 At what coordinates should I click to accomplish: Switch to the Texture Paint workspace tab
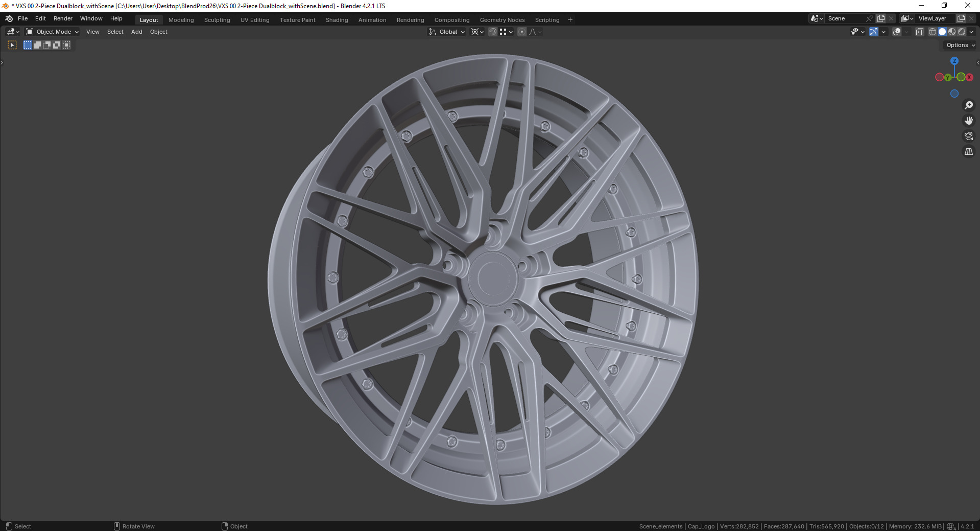point(298,20)
